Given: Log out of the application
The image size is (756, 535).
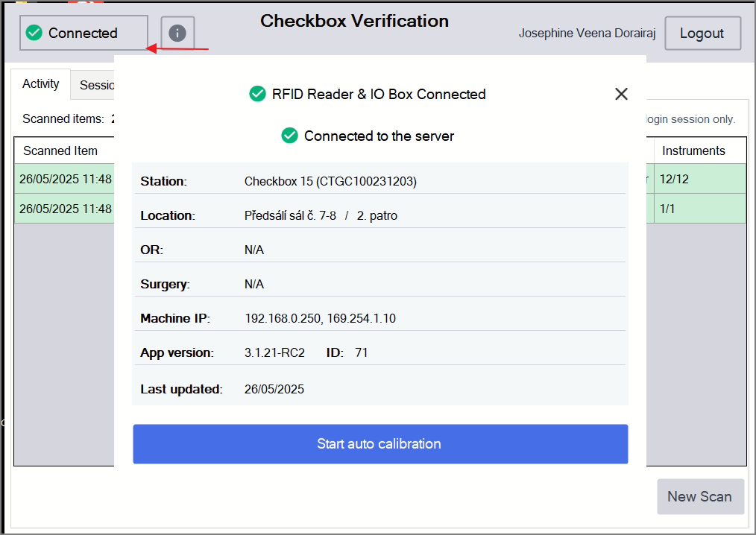Looking at the screenshot, I should point(702,34).
